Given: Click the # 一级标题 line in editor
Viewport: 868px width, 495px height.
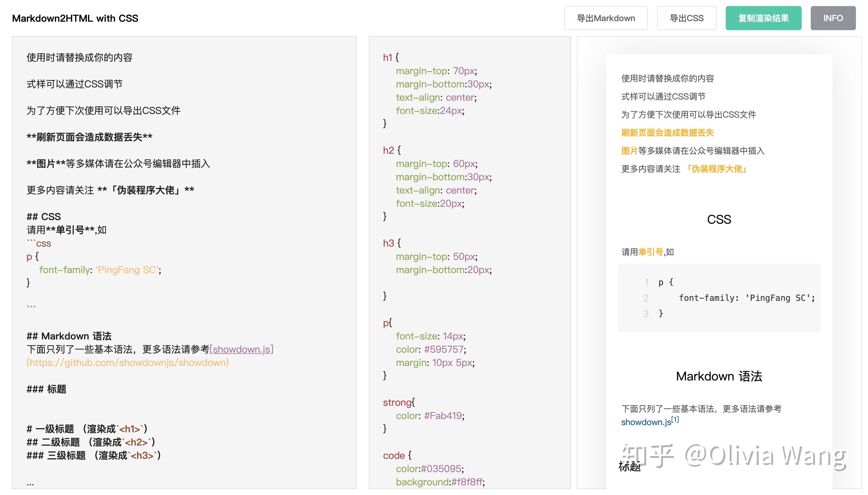Looking at the screenshot, I should click(x=87, y=429).
